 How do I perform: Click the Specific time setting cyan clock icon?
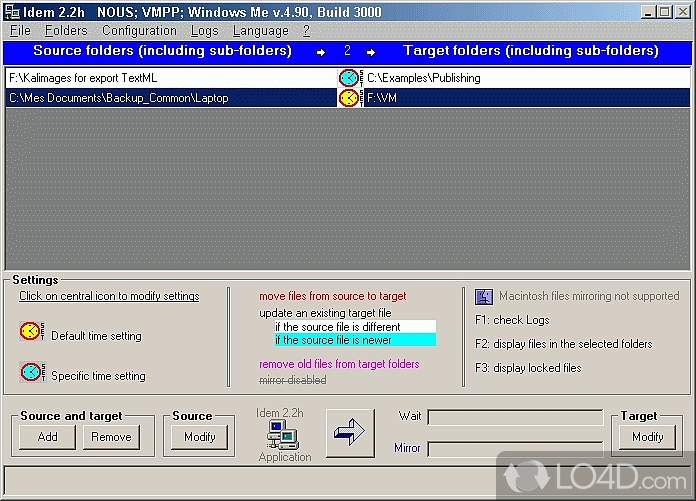point(32,372)
